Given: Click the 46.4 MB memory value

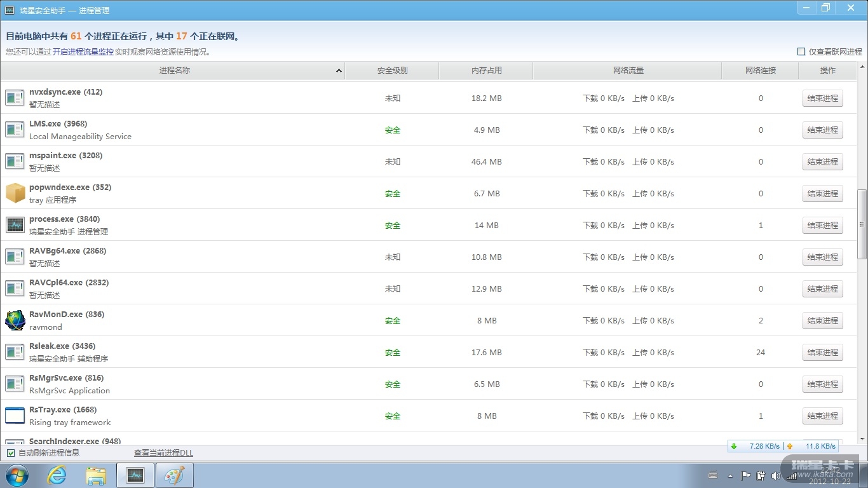Looking at the screenshot, I should tap(487, 162).
